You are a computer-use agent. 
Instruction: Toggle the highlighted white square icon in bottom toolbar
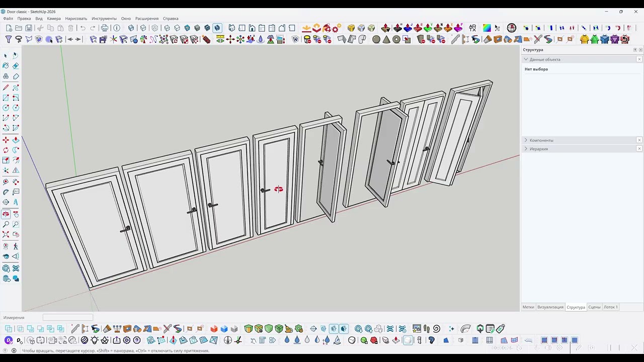pos(408,340)
